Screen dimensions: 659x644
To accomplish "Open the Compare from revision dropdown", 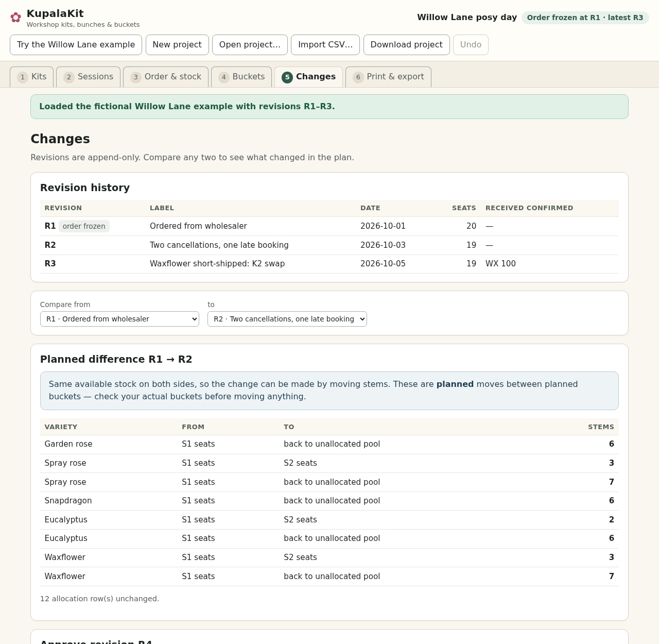I will pos(119,319).
